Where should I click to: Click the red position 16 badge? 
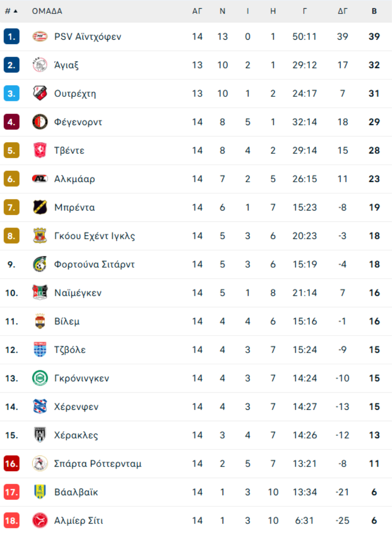[11, 463]
